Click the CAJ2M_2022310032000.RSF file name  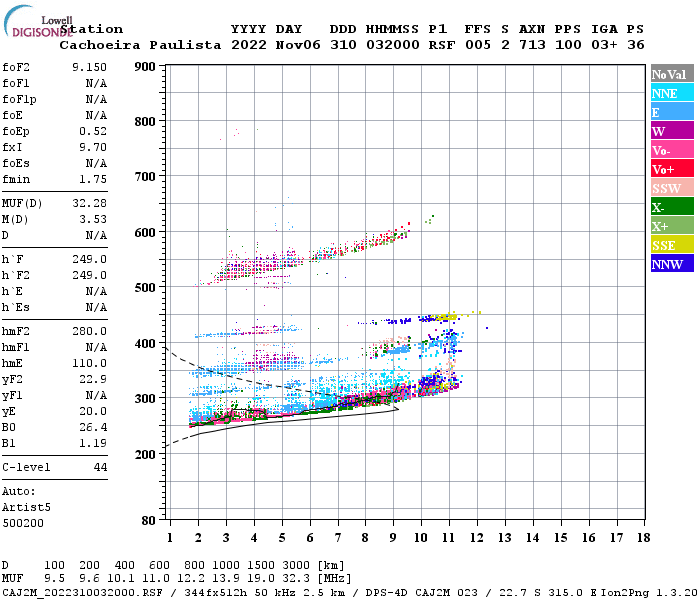click(82, 592)
